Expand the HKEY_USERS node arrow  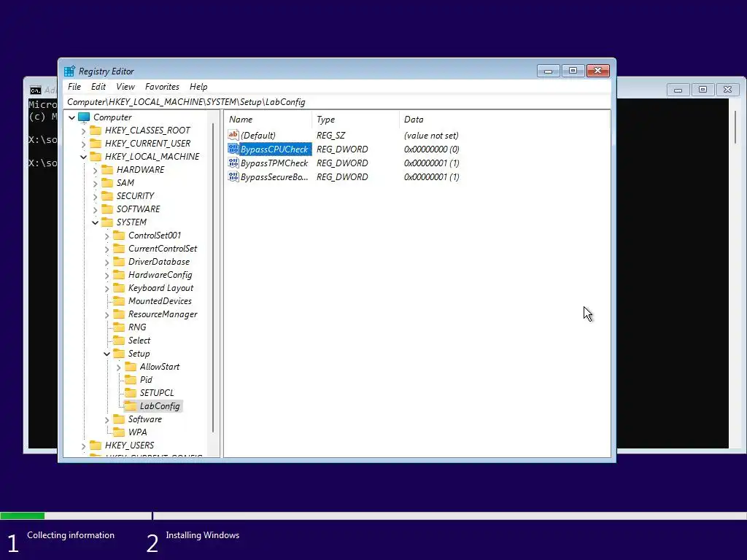point(83,446)
